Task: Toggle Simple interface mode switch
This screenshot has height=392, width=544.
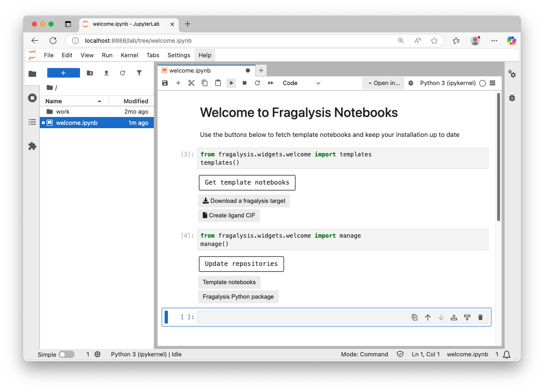Action: point(66,354)
